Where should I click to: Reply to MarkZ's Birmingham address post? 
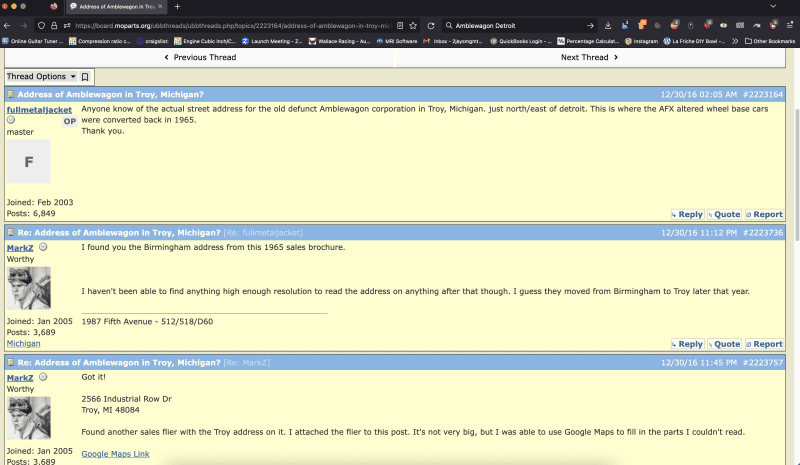pos(687,345)
